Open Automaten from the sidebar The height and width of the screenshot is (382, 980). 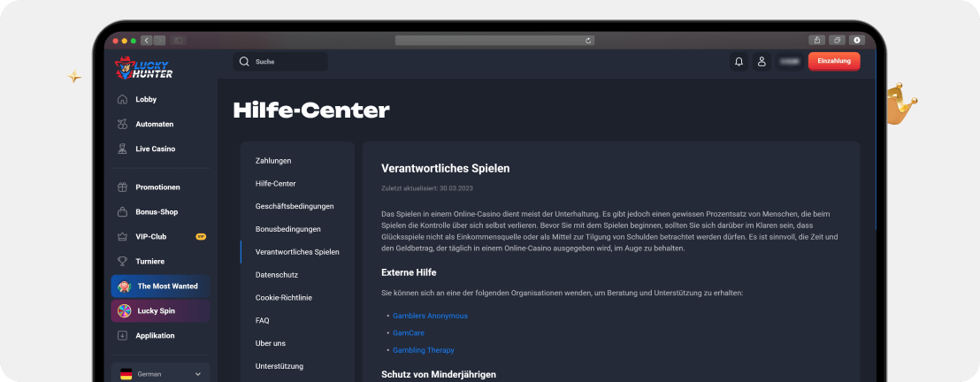(x=154, y=125)
